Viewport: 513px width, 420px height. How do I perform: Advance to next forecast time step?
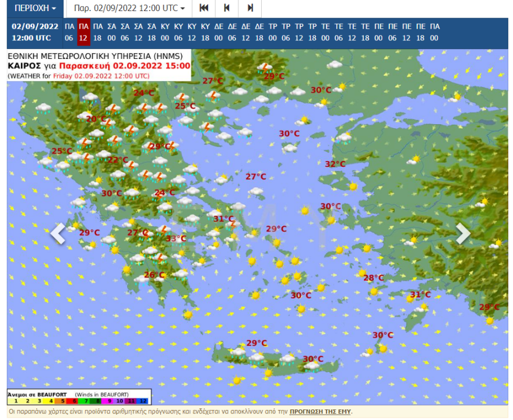click(250, 9)
